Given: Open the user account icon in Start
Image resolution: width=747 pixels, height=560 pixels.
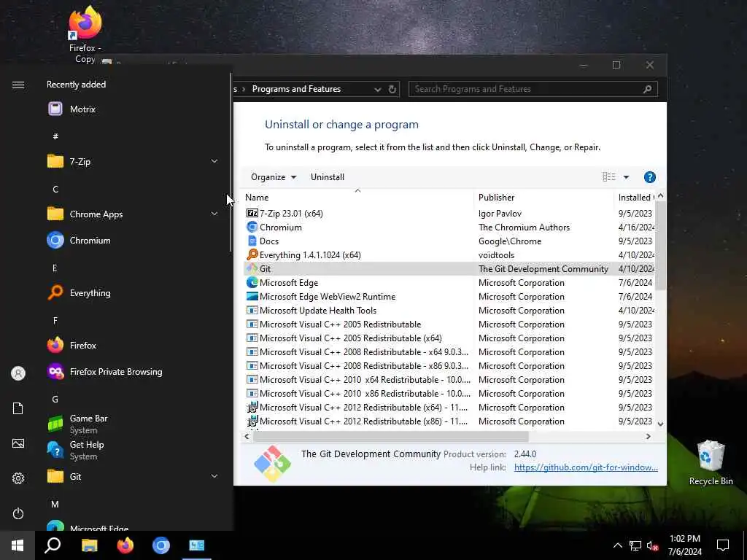Looking at the screenshot, I should click(18, 373).
